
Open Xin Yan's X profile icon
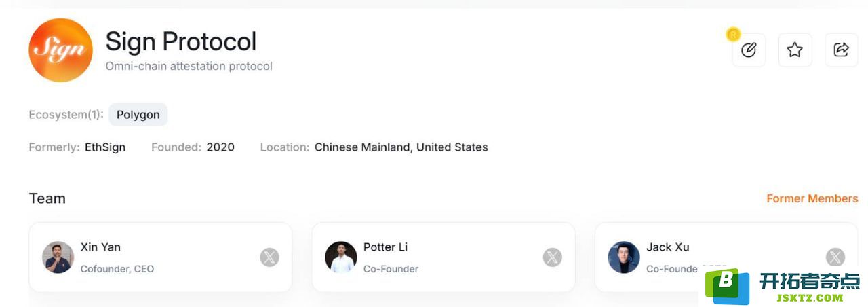(270, 257)
